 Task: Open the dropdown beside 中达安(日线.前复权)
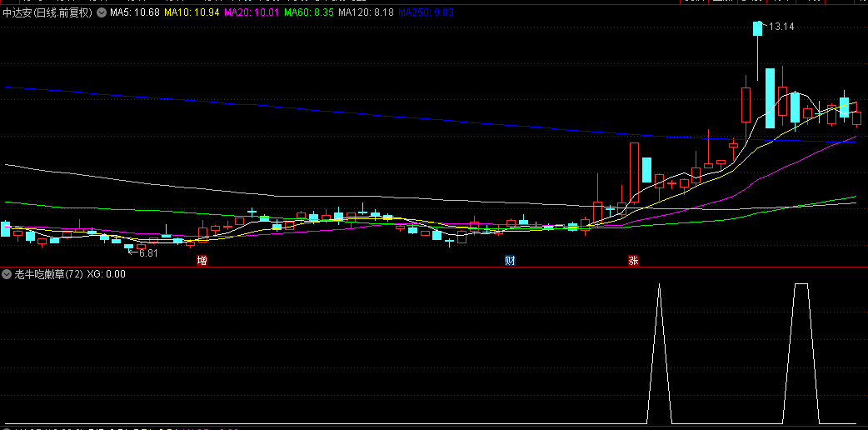[102, 12]
